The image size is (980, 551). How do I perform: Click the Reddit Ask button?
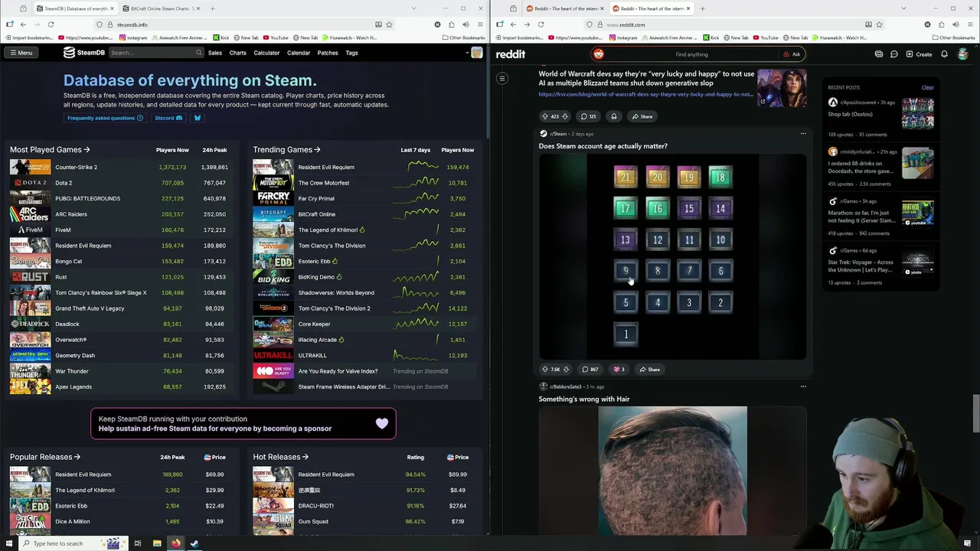click(x=792, y=54)
